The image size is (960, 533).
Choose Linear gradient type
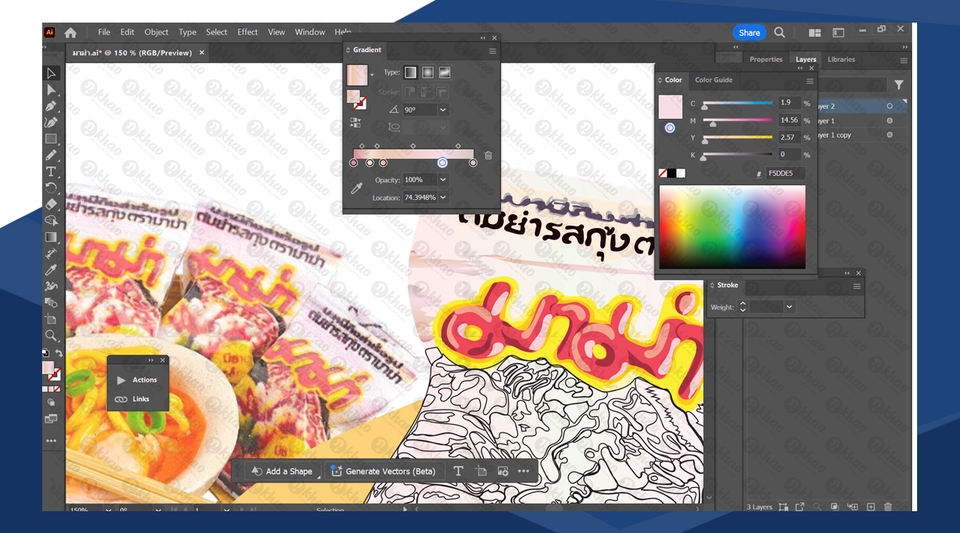411,73
